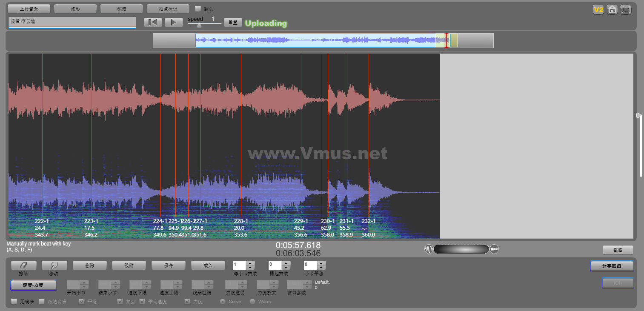Click the 小节平移 number input box
Image resolution: width=644 pixels, height=311 pixels.
(x=310, y=265)
